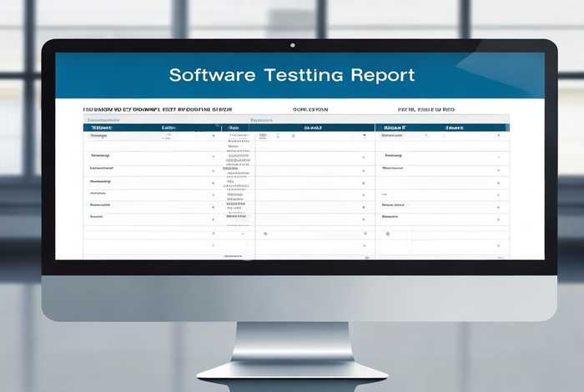Viewport: 584px width, 392px height.
Task: Click circle icon in right table's bottom row
Action: 386,234
